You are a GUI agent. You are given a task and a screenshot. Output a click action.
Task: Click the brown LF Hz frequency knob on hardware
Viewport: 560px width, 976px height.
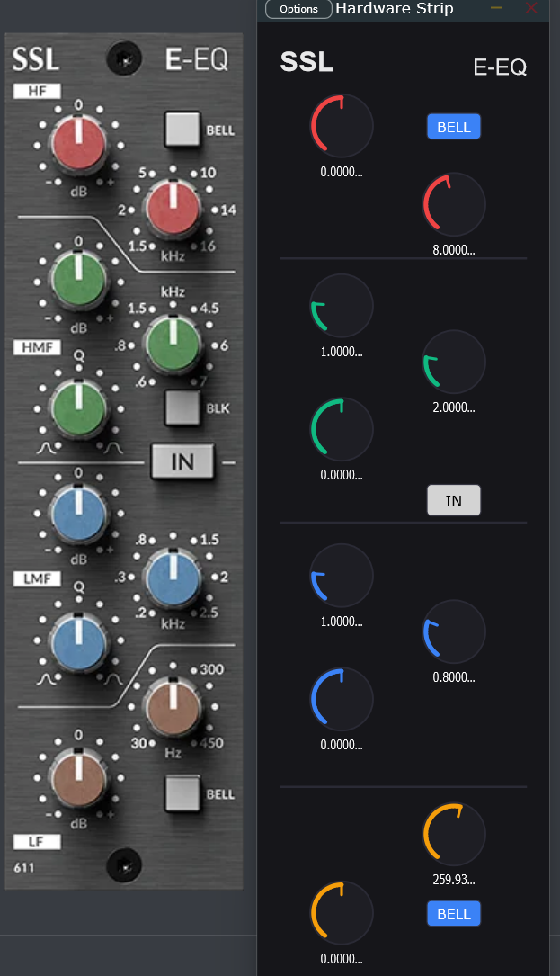[x=173, y=706]
